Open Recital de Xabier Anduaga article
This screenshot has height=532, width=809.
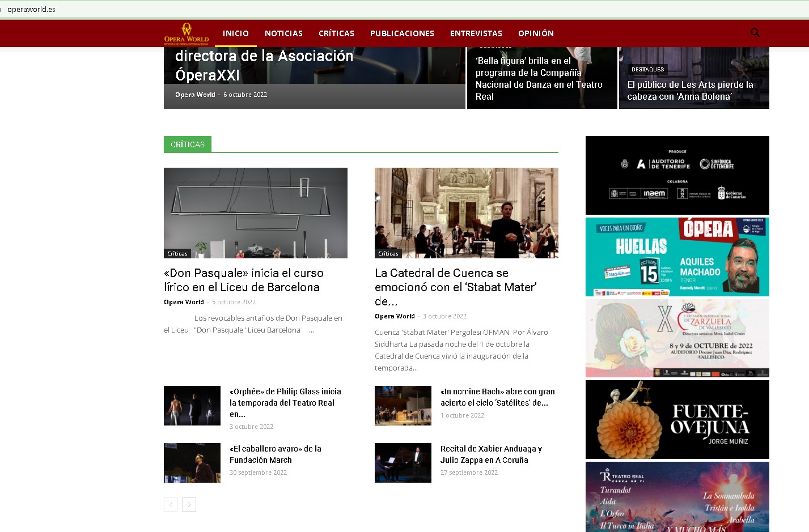(491, 454)
